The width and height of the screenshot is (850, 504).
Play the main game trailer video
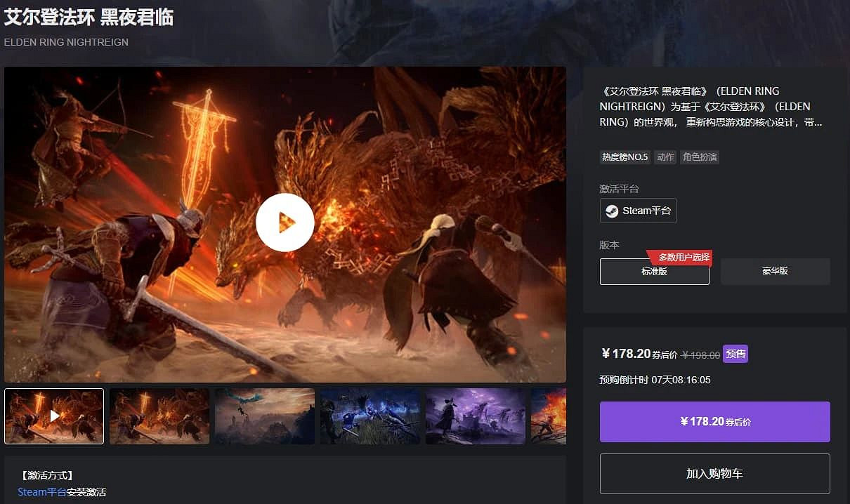pyautogui.click(x=285, y=223)
